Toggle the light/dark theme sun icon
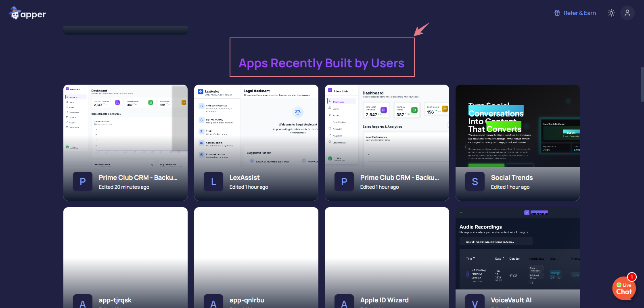This screenshot has width=644, height=308. click(x=611, y=13)
